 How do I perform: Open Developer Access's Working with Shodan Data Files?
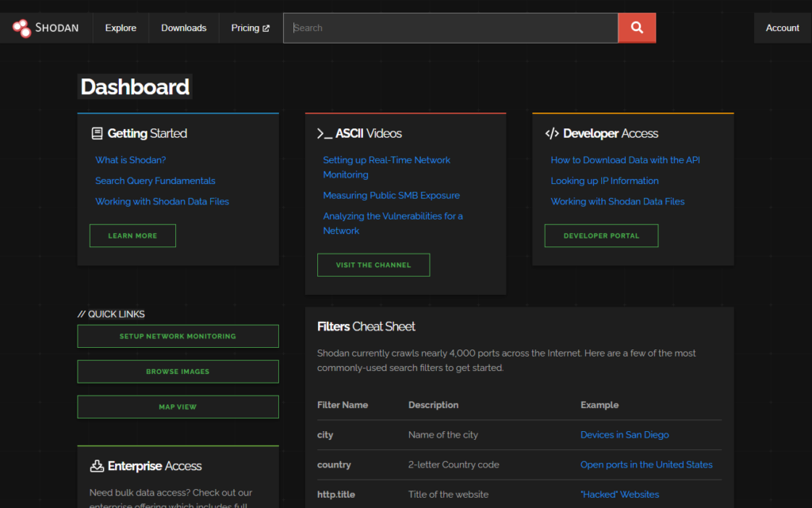pyautogui.click(x=617, y=201)
